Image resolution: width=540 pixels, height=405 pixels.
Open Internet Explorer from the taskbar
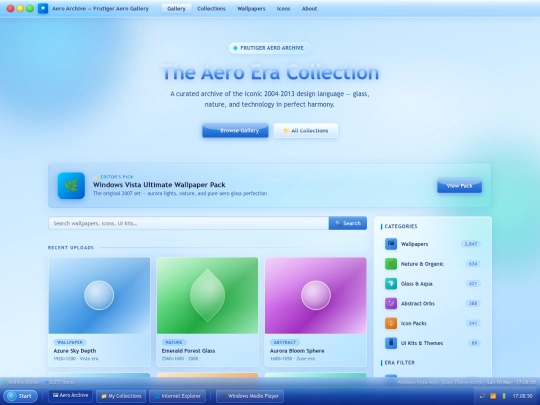(x=178, y=396)
